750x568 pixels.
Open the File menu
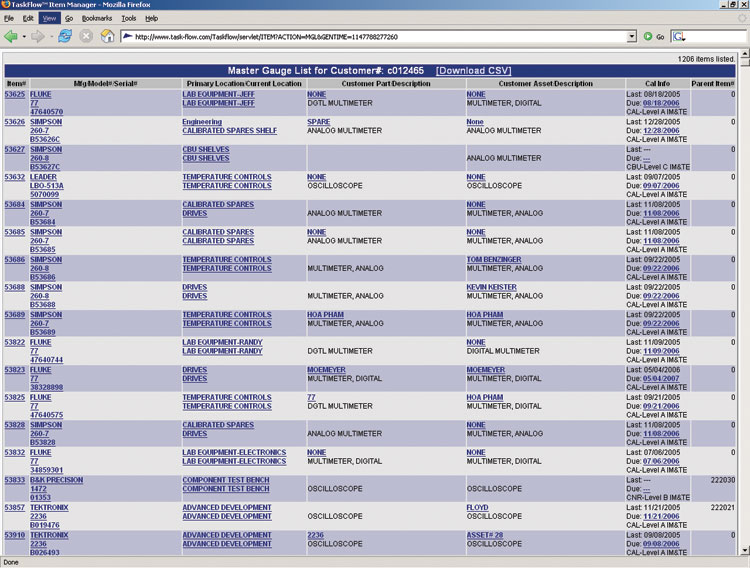pyautogui.click(x=9, y=18)
